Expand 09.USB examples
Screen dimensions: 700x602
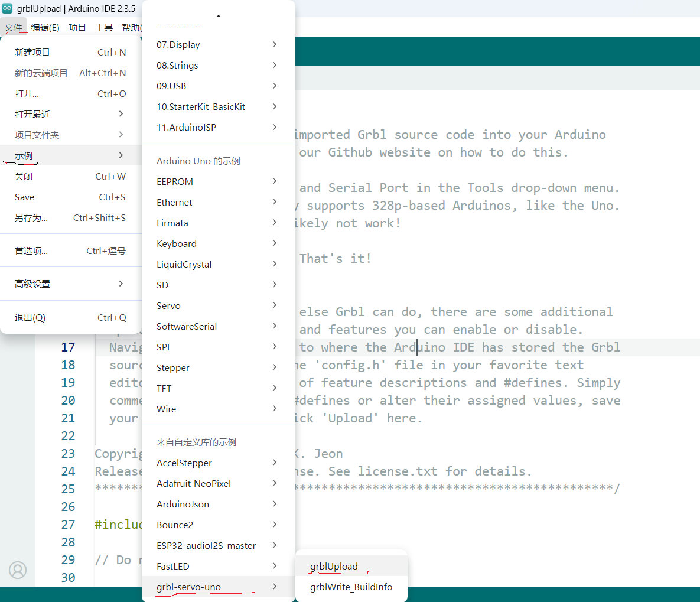pos(219,86)
